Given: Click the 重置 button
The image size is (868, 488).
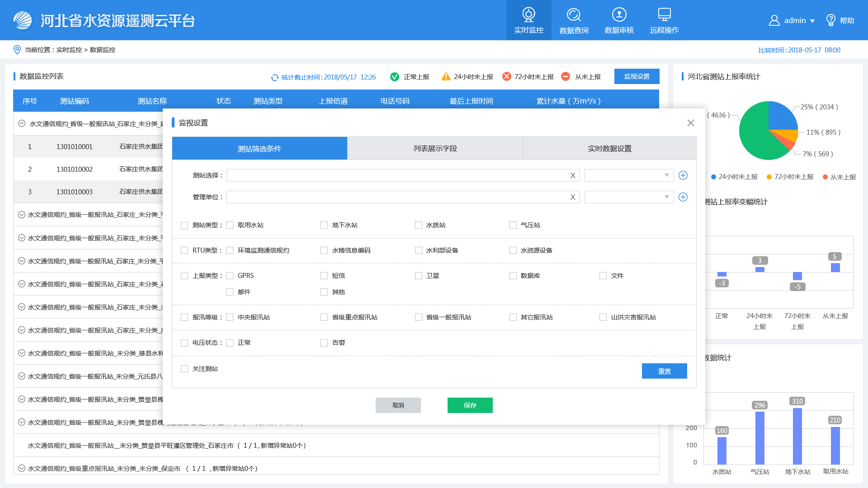Looking at the screenshot, I should pos(664,371).
